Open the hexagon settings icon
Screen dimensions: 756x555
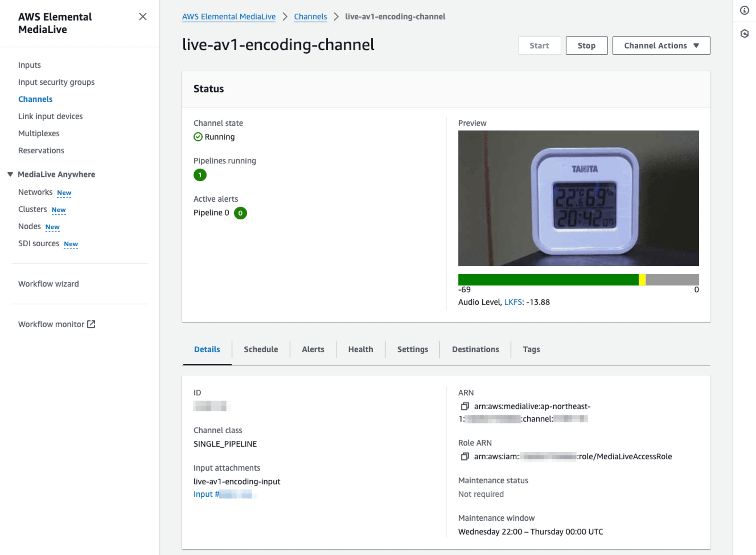[x=744, y=34]
